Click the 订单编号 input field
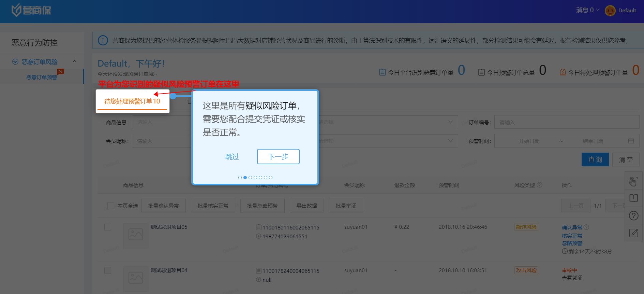The width and height of the screenshot is (644, 294). (x=566, y=122)
